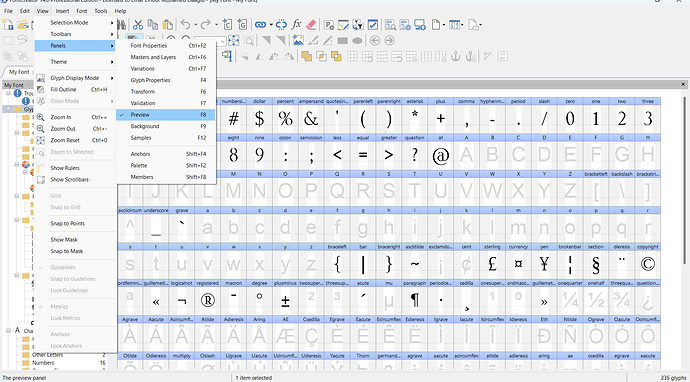This screenshot has width=690, height=382.
Task: Choose Glyph Properties panel entry
Action: (x=166, y=80)
